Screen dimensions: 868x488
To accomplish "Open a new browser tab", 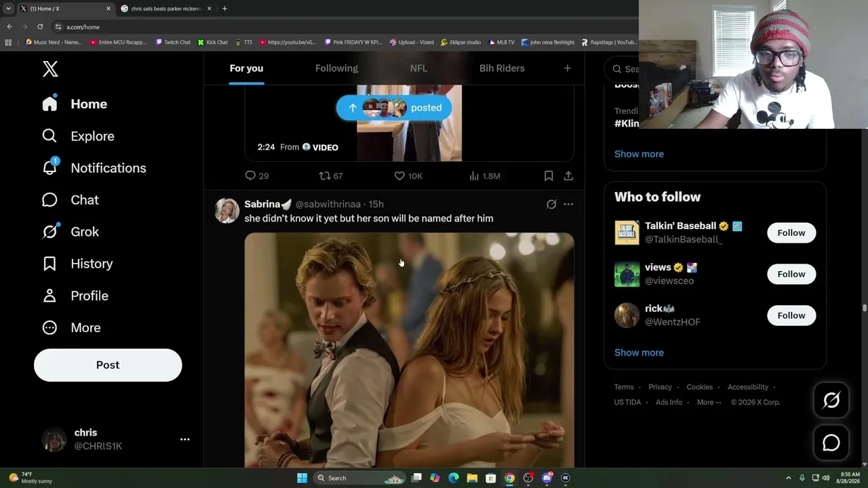I will (224, 9).
